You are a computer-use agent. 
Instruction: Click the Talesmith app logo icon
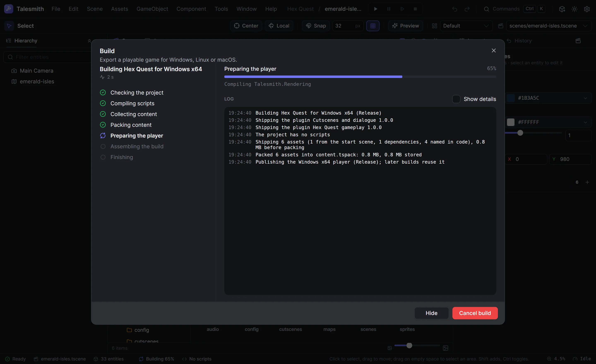click(8, 9)
